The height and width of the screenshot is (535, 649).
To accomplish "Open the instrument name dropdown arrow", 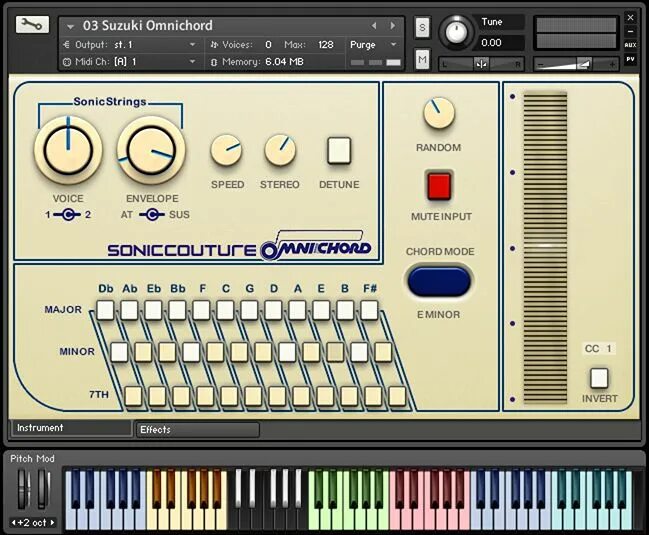I will pos(70,27).
